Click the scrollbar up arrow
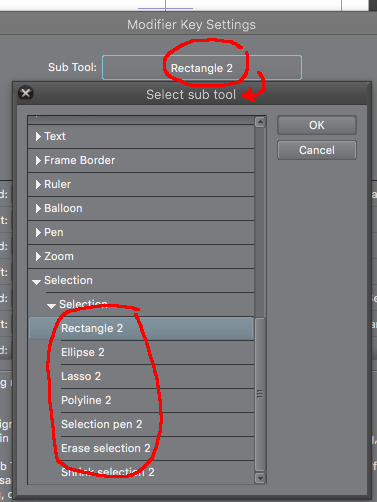The width and height of the screenshot is (377, 502). (260, 122)
